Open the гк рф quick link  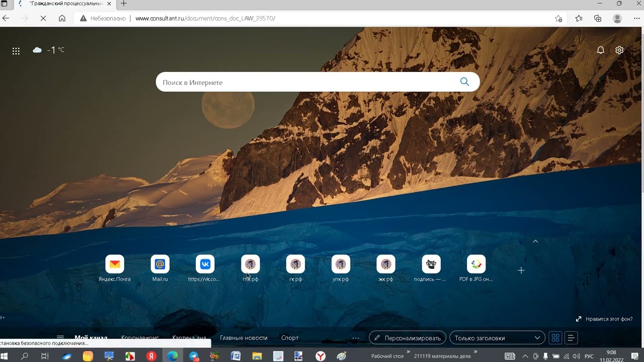click(x=295, y=268)
